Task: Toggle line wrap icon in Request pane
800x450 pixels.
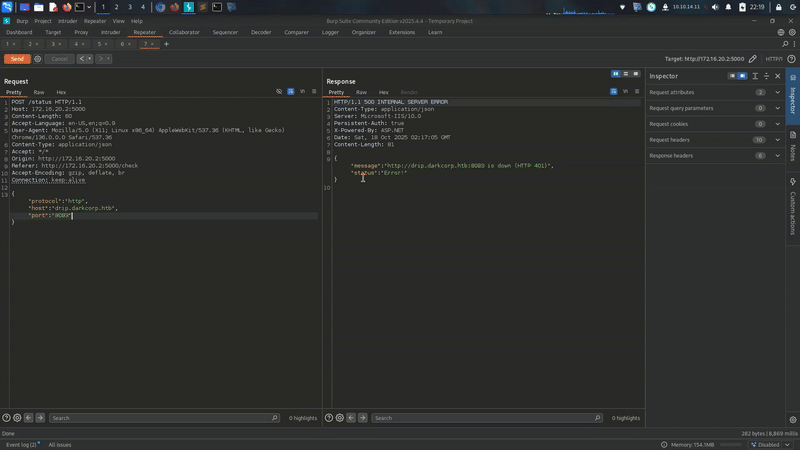Action: coord(291,91)
